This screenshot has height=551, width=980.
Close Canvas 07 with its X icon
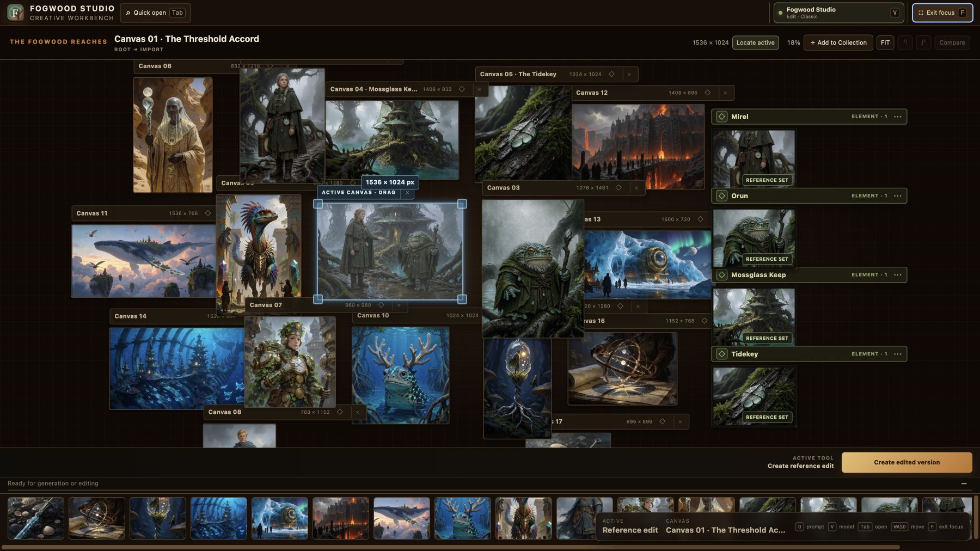coord(399,305)
